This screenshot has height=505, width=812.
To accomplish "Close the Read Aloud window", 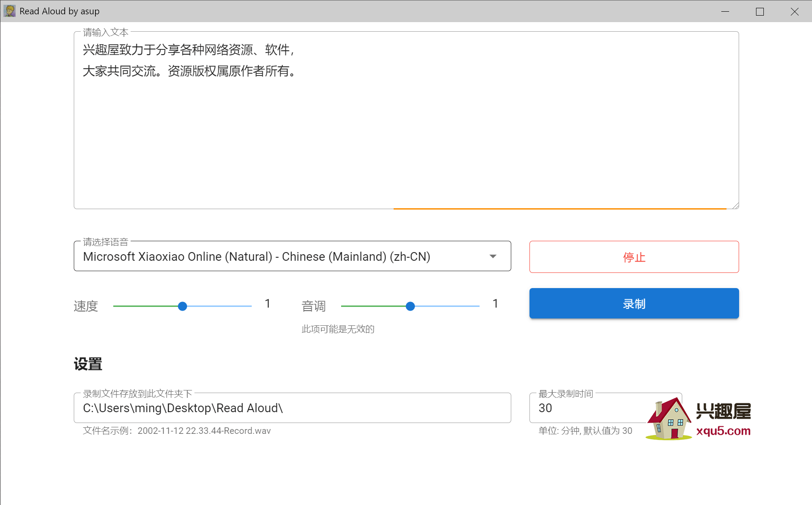I will [x=795, y=11].
